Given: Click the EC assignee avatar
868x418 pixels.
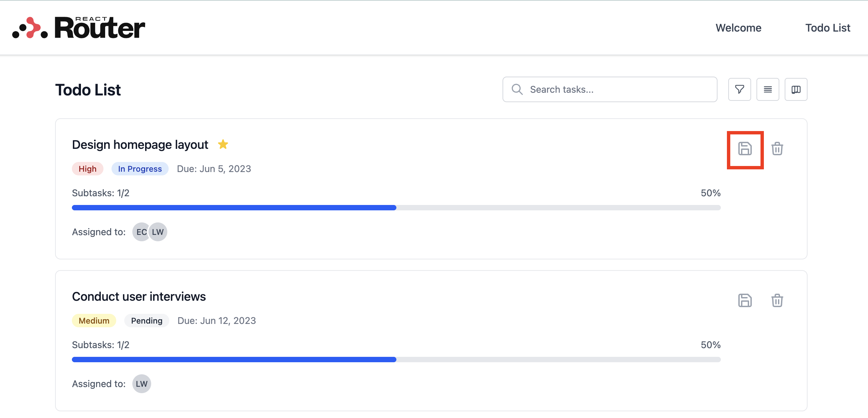Looking at the screenshot, I should 141,232.
